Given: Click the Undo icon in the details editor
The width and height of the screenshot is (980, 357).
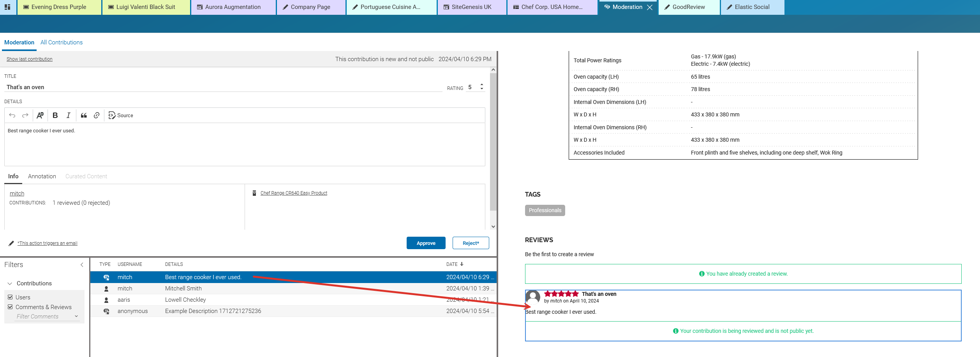Looking at the screenshot, I should tap(12, 115).
